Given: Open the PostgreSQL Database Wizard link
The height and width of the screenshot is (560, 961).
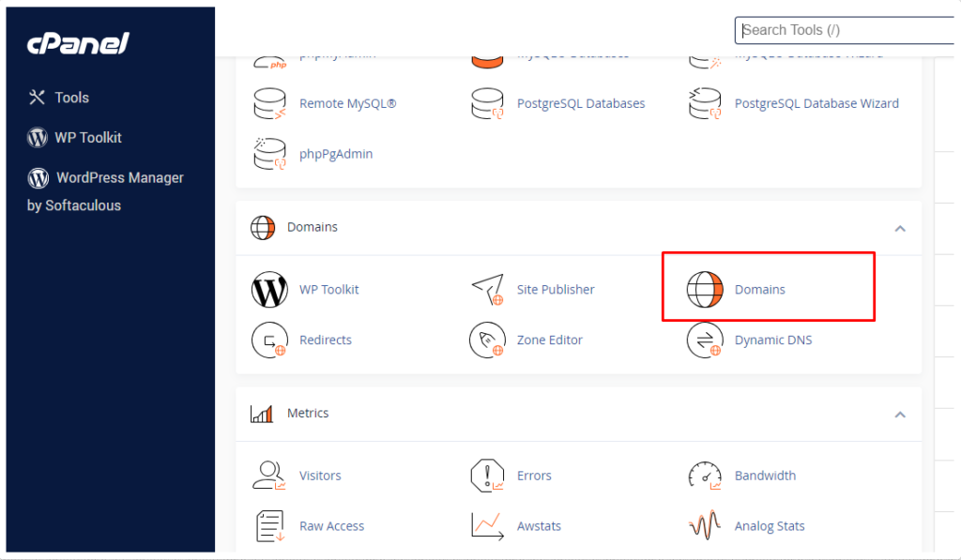Looking at the screenshot, I should [817, 103].
